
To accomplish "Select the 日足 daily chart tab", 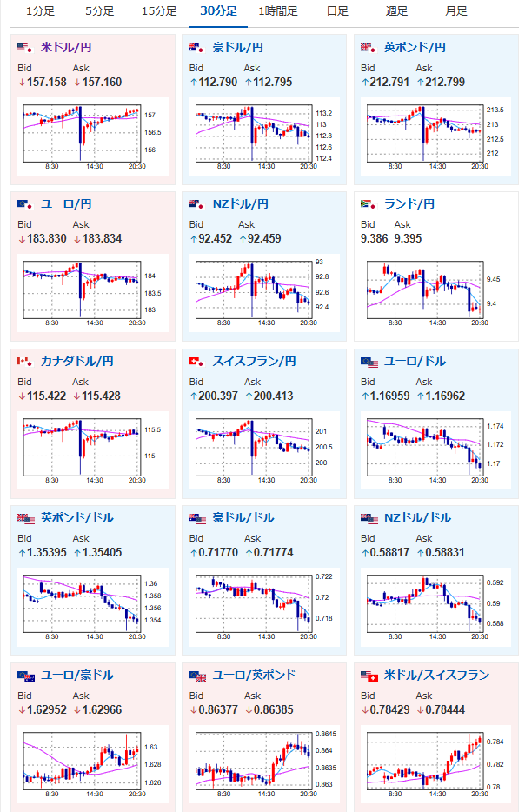I will [x=337, y=11].
